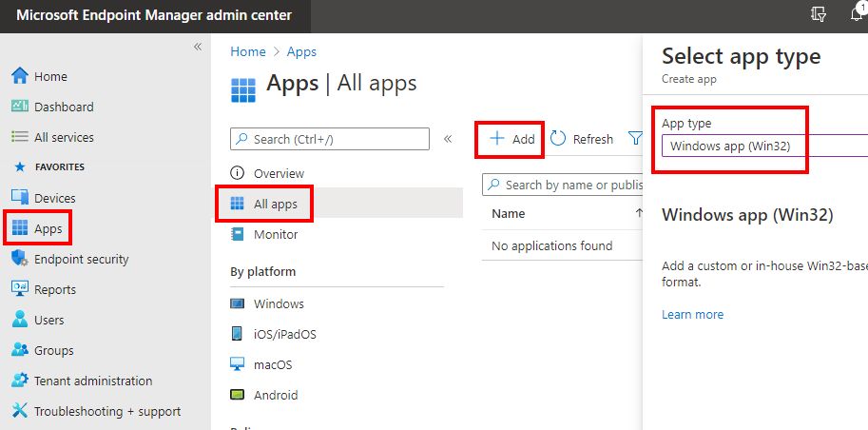The height and width of the screenshot is (430, 868).
Task: Select Endpoint security menu item
Action: click(x=82, y=260)
